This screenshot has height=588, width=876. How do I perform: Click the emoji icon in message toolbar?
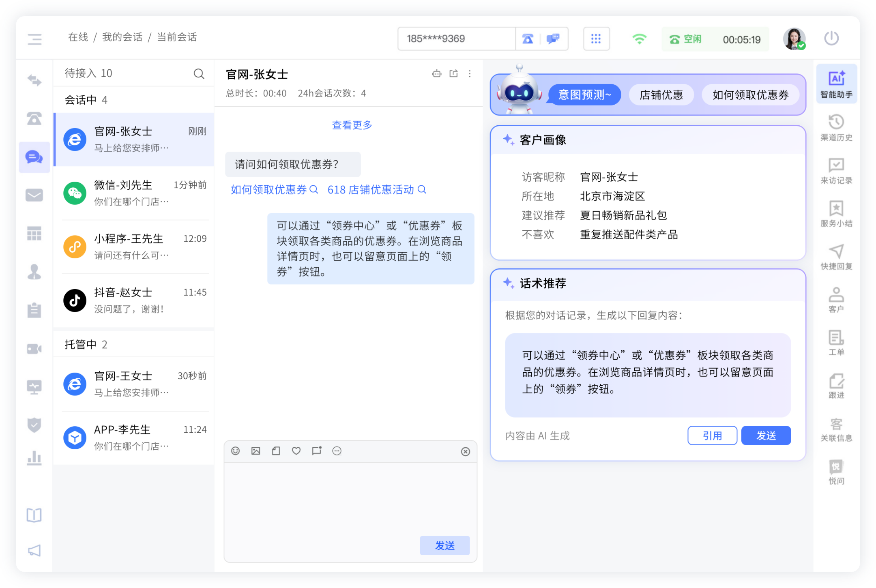point(235,451)
